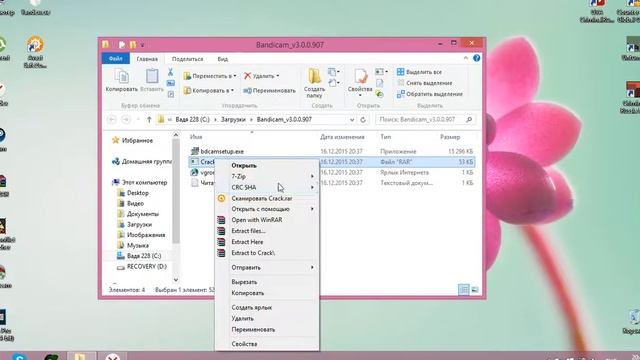Image resolution: width=640 pixels, height=360 pixels.
Task: Choose Свойства in the context menu
Action: point(267,344)
